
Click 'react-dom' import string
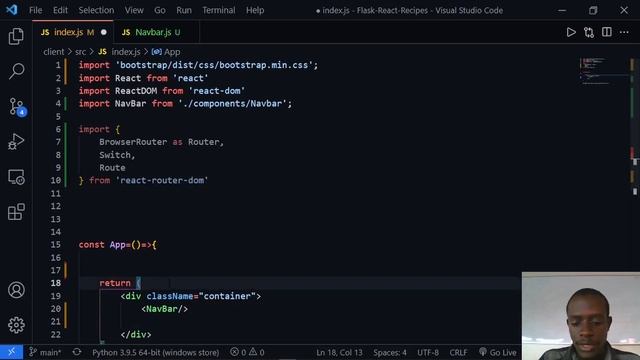[216, 91]
